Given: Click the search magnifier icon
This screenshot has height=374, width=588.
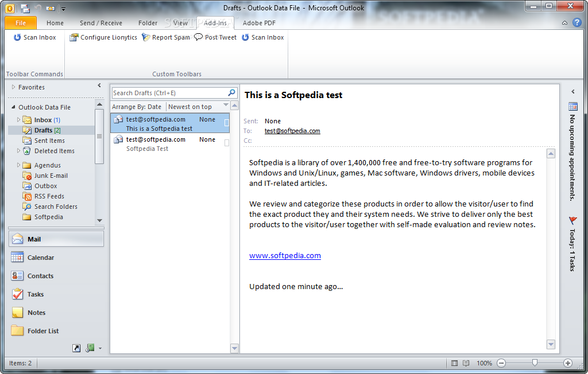Looking at the screenshot, I should pyautogui.click(x=232, y=92).
